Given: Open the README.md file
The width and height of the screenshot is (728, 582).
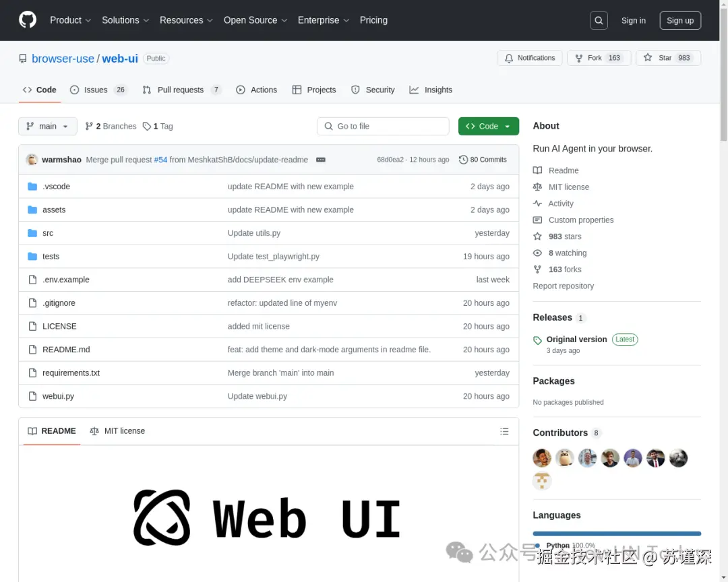Looking at the screenshot, I should pyautogui.click(x=66, y=350).
